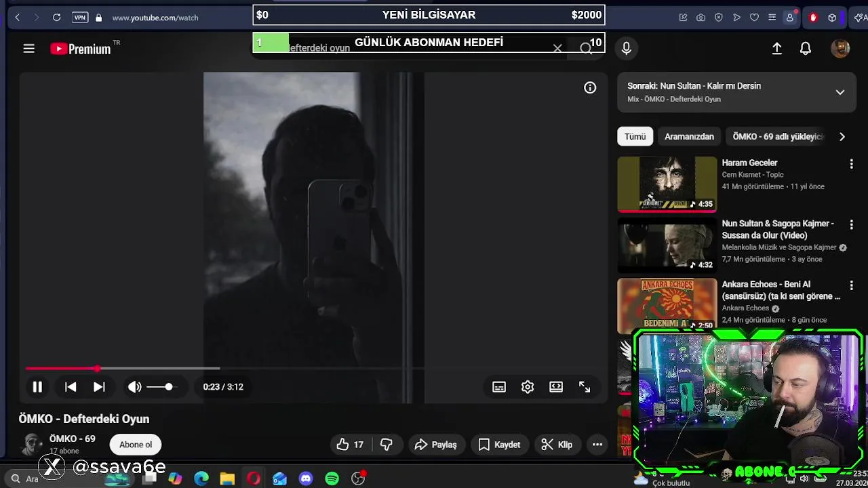This screenshot has width=868, height=488.
Task: Select the Aramanızdan filter chip
Action: pyautogui.click(x=689, y=136)
